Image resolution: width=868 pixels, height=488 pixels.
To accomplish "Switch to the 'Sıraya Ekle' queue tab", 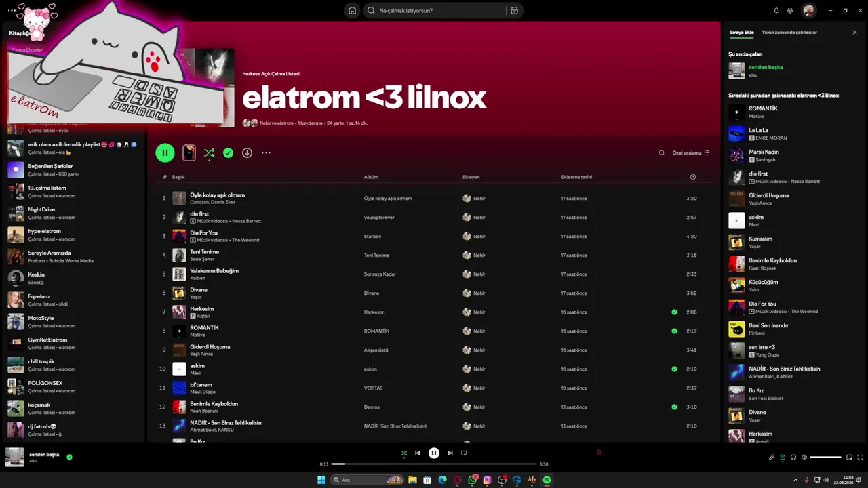I will click(x=741, y=32).
